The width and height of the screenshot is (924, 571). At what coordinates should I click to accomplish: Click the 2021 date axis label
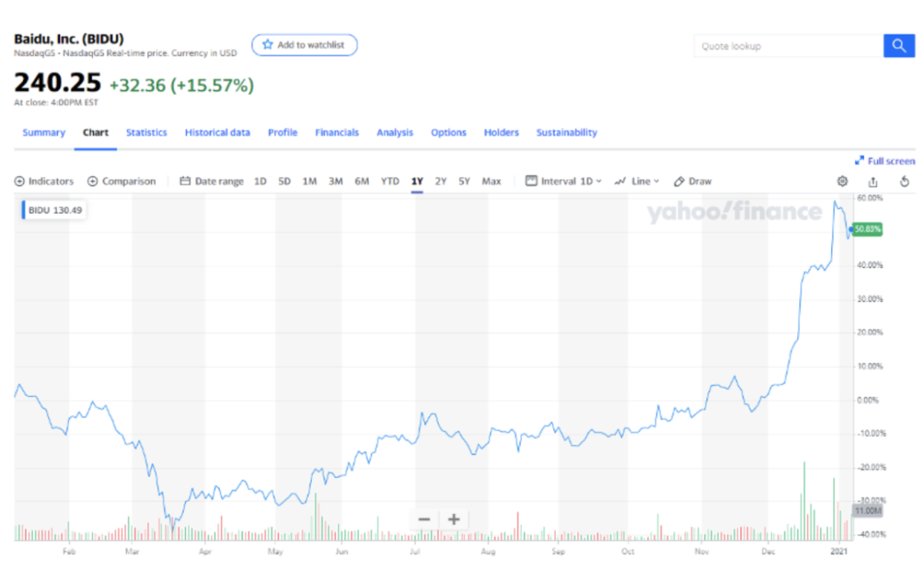coord(840,552)
